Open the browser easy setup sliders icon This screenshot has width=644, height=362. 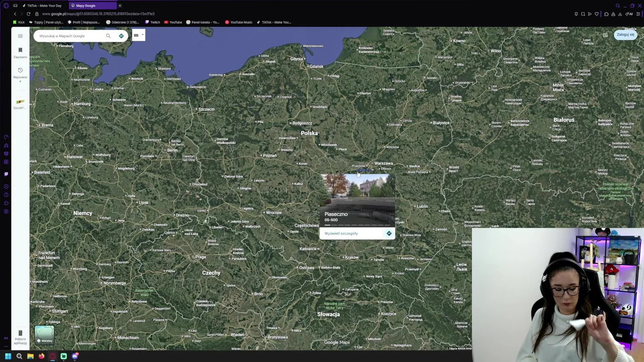click(x=637, y=14)
